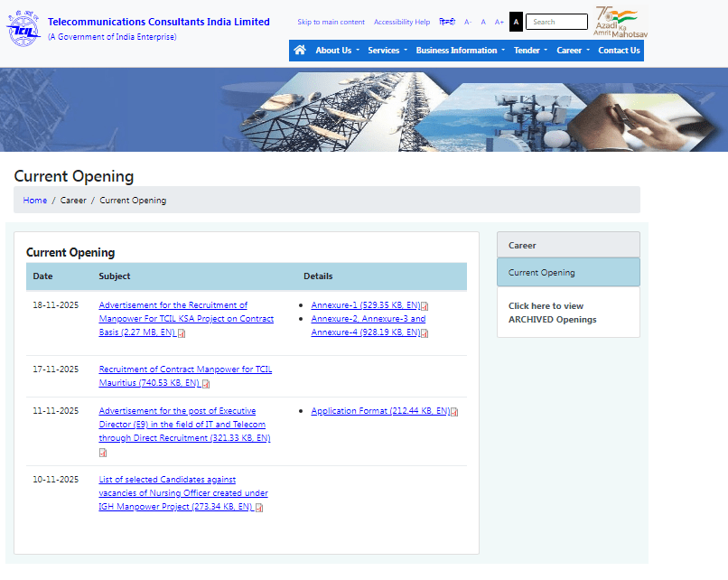Toggle high contrast mode with the black A

pyautogui.click(x=516, y=21)
